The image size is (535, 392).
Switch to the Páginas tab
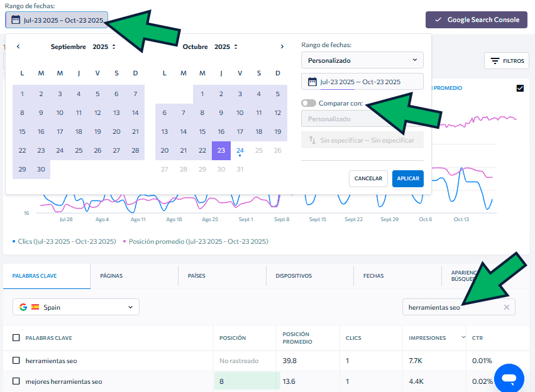[x=111, y=276]
